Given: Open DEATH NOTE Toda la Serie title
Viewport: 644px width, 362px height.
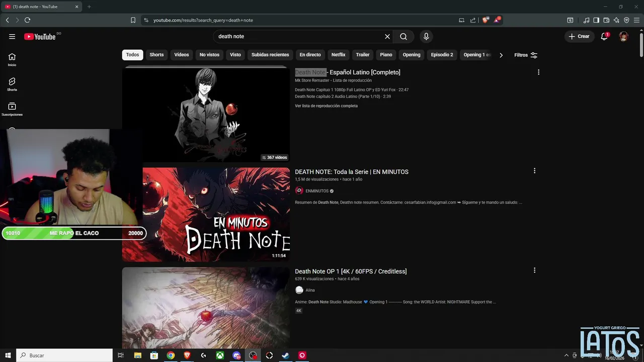Looking at the screenshot, I should (x=352, y=172).
